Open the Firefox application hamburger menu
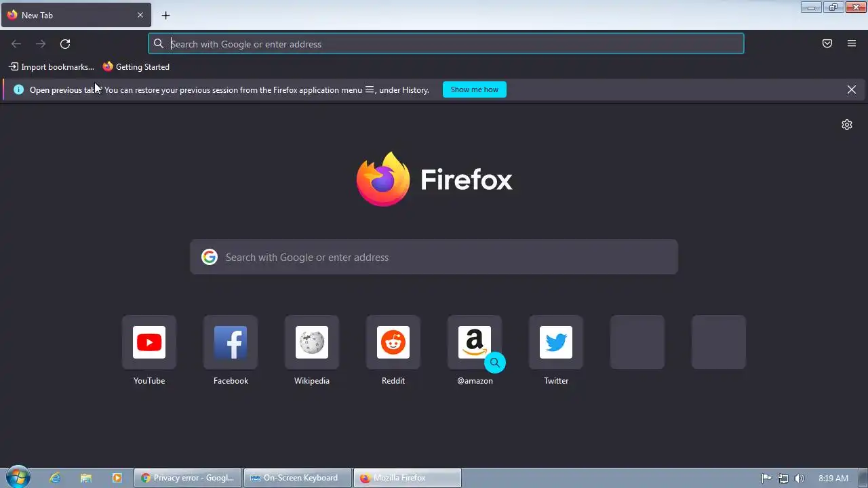 (852, 44)
